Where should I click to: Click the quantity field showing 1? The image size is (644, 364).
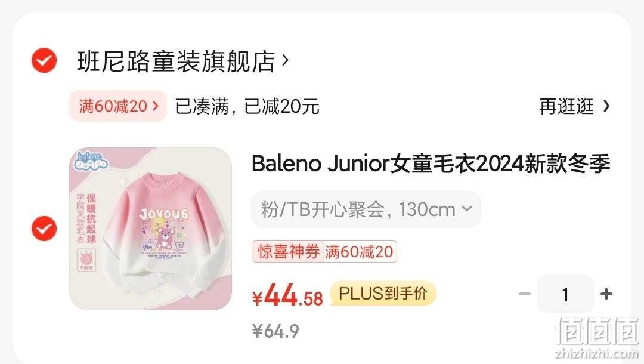(565, 294)
